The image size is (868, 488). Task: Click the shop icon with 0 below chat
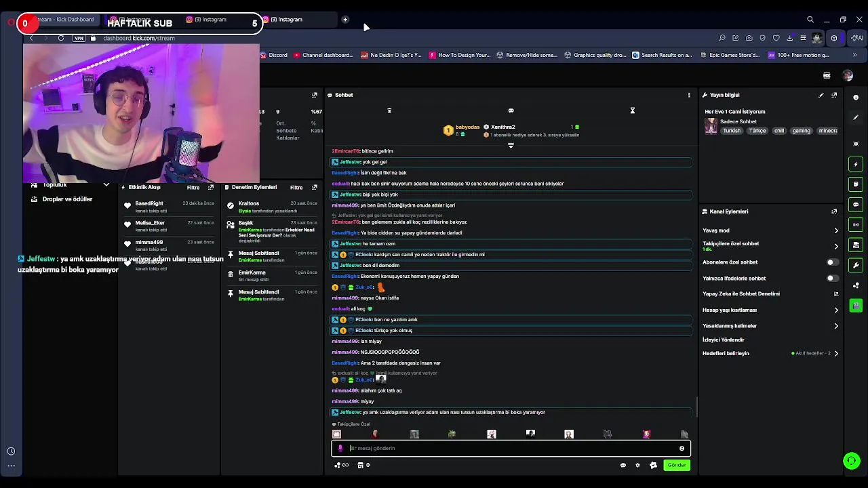pos(363,465)
